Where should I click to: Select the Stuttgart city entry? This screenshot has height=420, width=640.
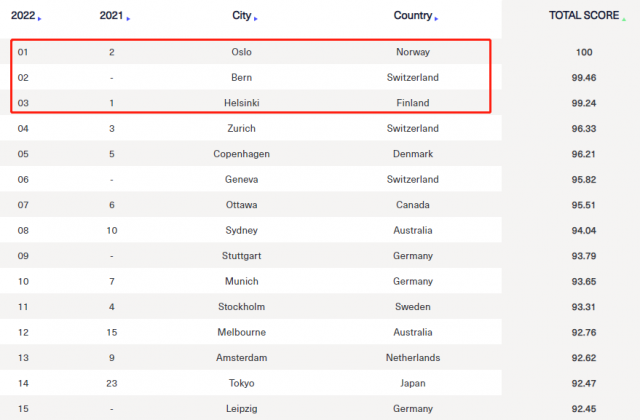242,256
